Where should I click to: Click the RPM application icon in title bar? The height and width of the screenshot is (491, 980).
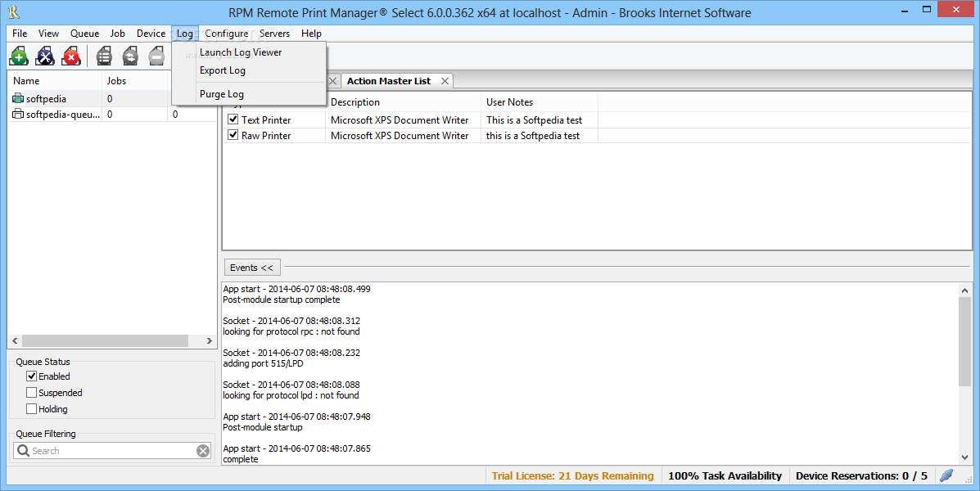(x=14, y=12)
